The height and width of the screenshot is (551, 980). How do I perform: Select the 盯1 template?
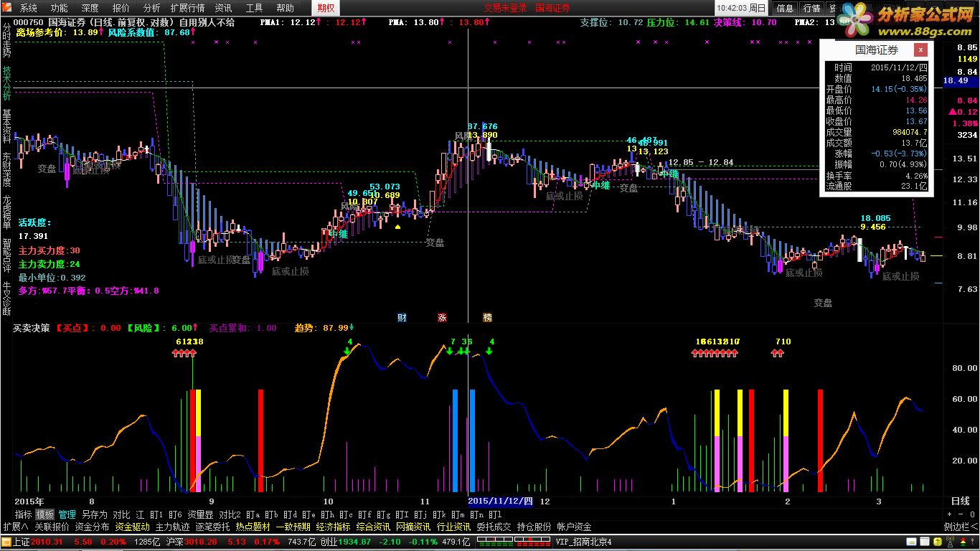click(x=158, y=514)
